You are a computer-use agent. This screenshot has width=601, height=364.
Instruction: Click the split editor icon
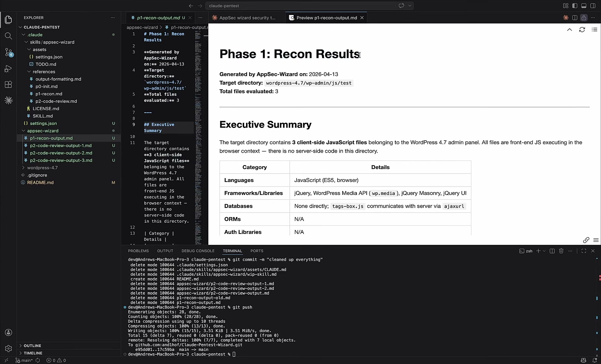575,18
